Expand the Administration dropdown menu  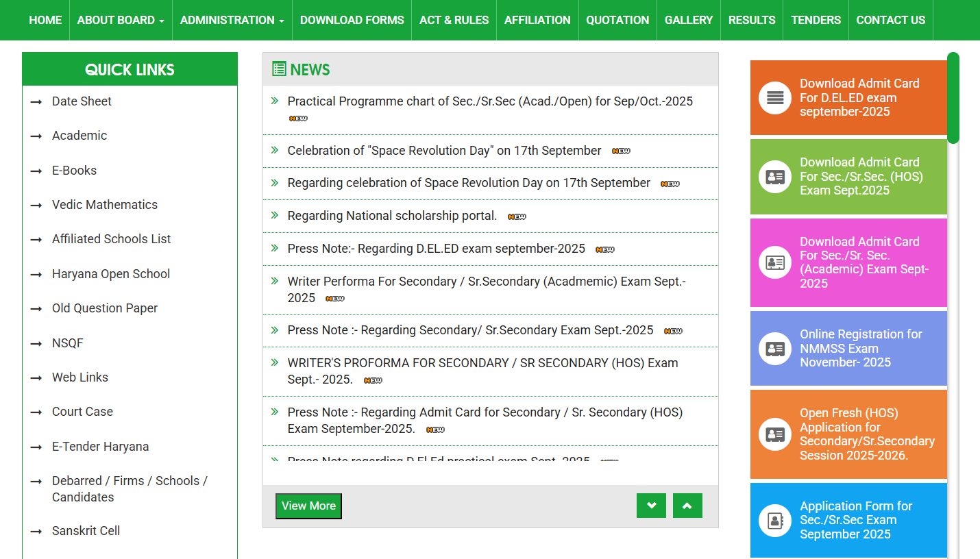pos(232,20)
